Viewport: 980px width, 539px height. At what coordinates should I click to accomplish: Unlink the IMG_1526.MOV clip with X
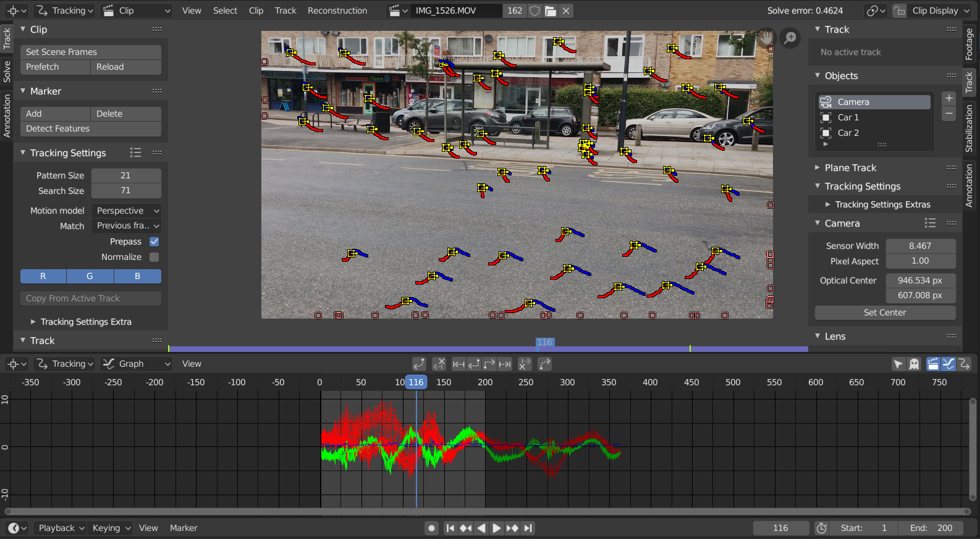(x=566, y=10)
